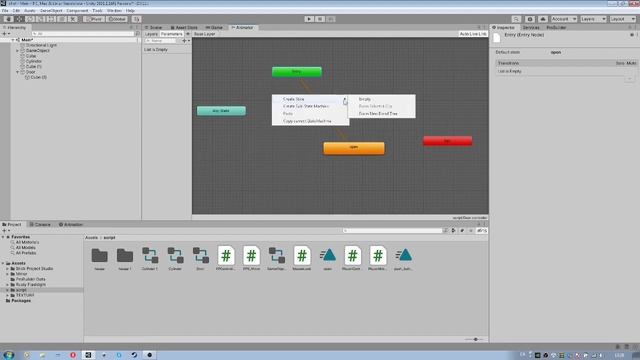Open the Layers dropdown
640x360 pixels.
[x=593, y=19]
